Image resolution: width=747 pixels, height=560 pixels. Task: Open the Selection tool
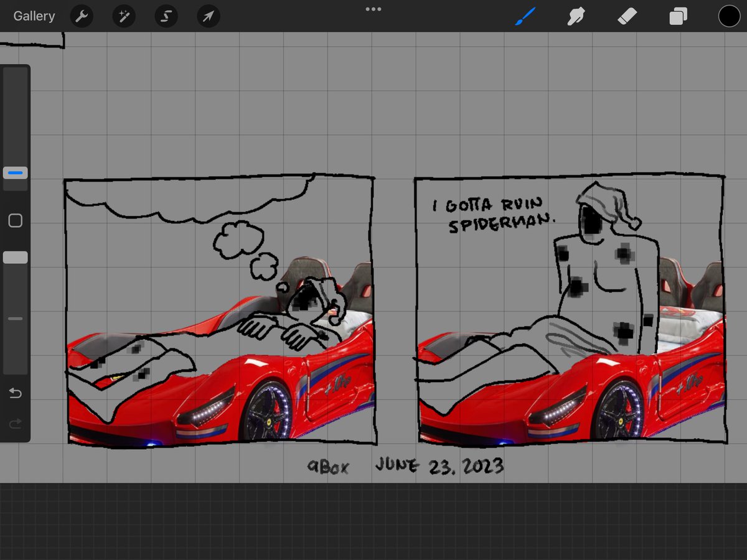166,16
